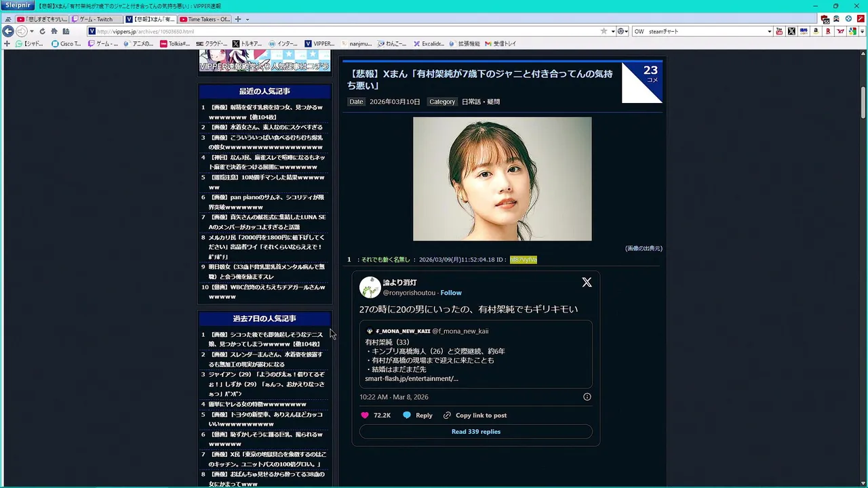Open the quoted smart-flash.jp tweet
The image size is (868, 488).
[475, 354]
